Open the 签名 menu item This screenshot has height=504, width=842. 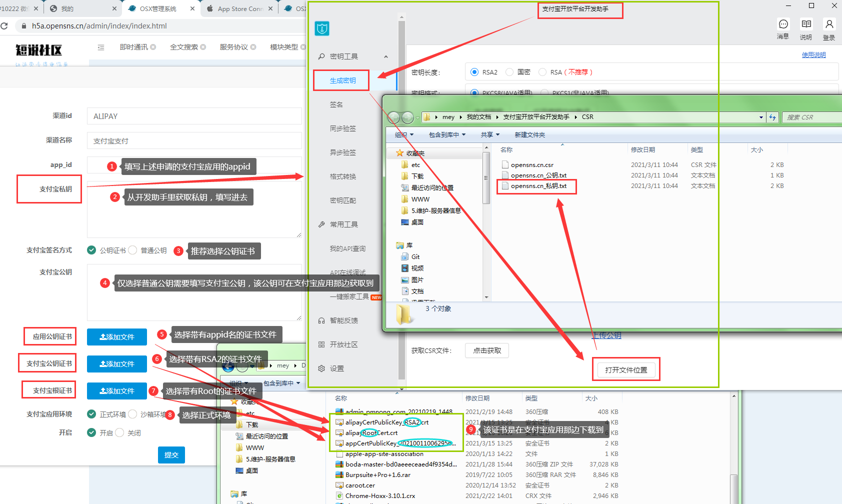(336, 104)
